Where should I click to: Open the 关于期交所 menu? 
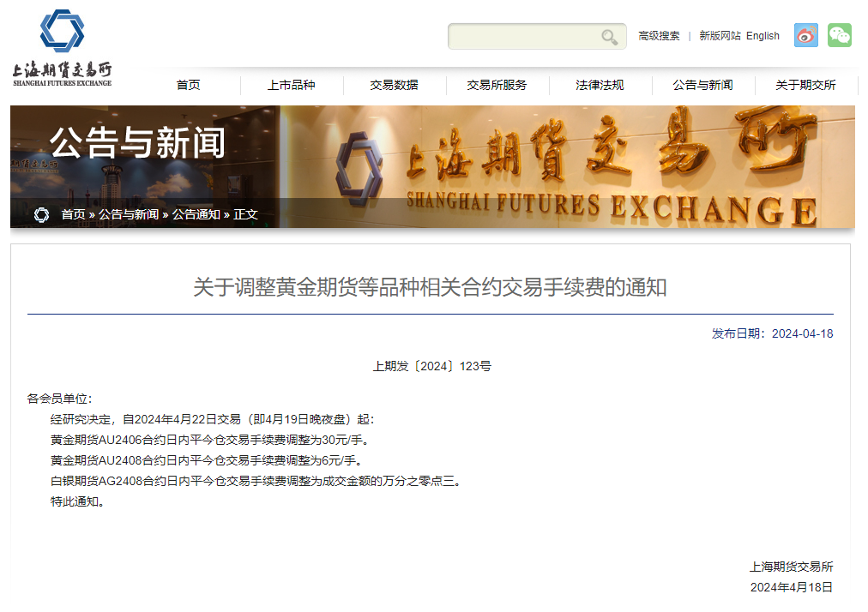pos(805,85)
